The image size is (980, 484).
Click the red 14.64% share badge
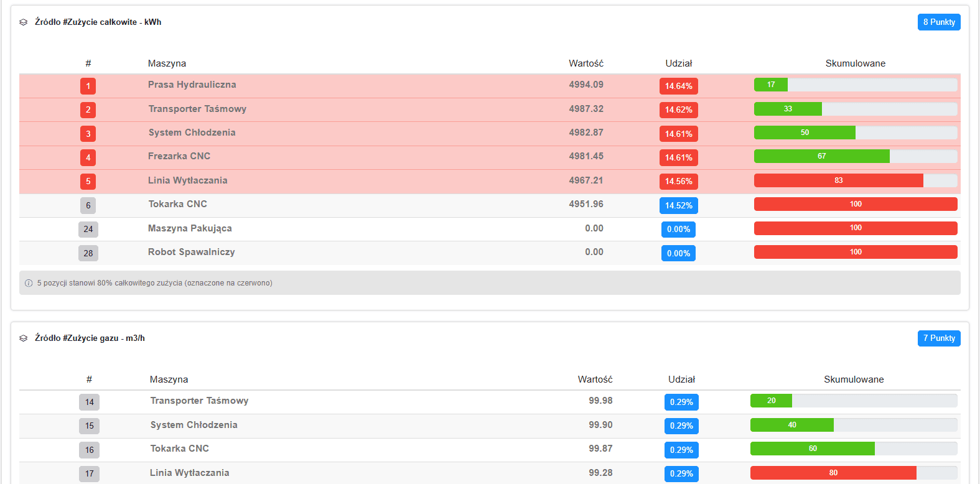tap(678, 86)
